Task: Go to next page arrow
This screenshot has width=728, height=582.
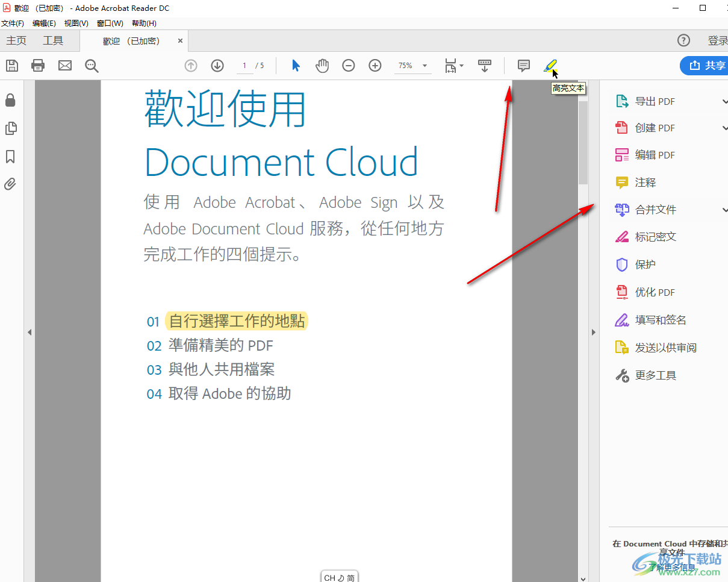Action: tap(217, 66)
